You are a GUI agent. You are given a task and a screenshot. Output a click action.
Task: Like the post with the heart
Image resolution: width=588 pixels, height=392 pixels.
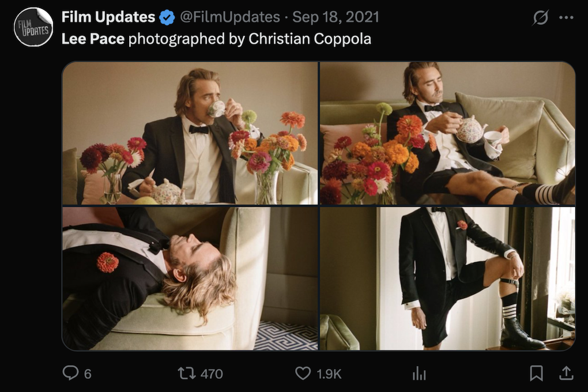click(x=303, y=374)
